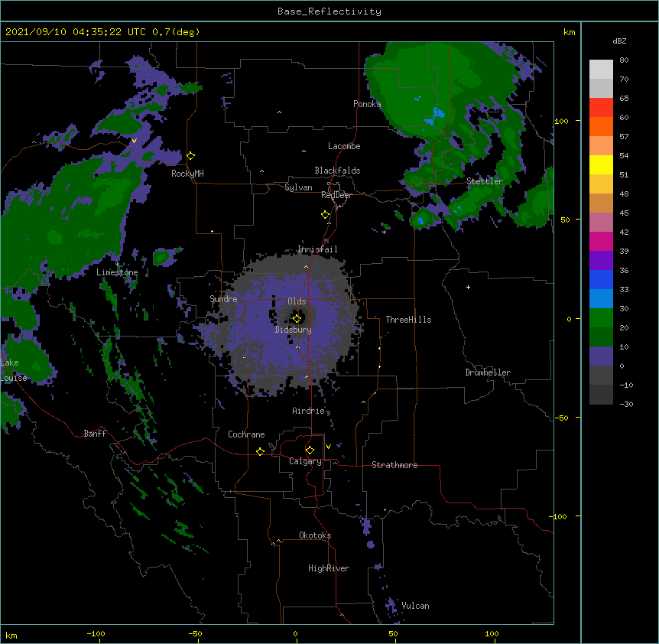The height and width of the screenshot is (644, 659).
Task: Select the Sundre city label
Action: pos(223,299)
